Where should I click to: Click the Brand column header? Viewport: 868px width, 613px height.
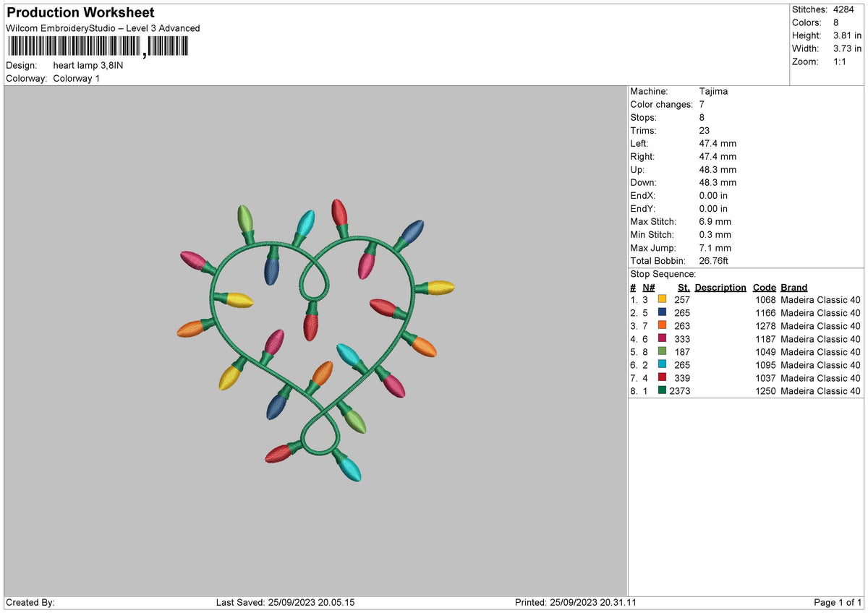[793, 288]
